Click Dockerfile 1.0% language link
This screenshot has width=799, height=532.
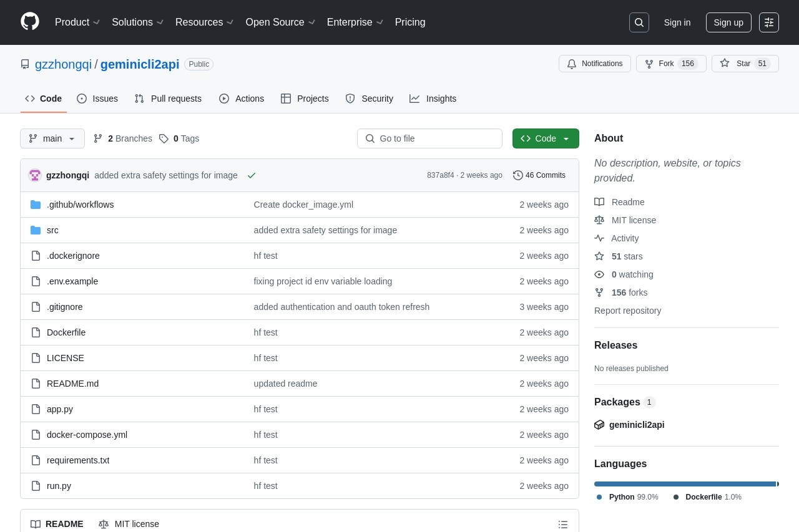(x=707, y=497)
